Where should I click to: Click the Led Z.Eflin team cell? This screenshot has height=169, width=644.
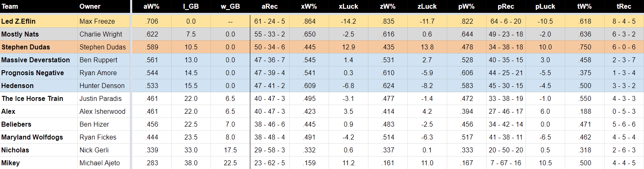point(39,21)
